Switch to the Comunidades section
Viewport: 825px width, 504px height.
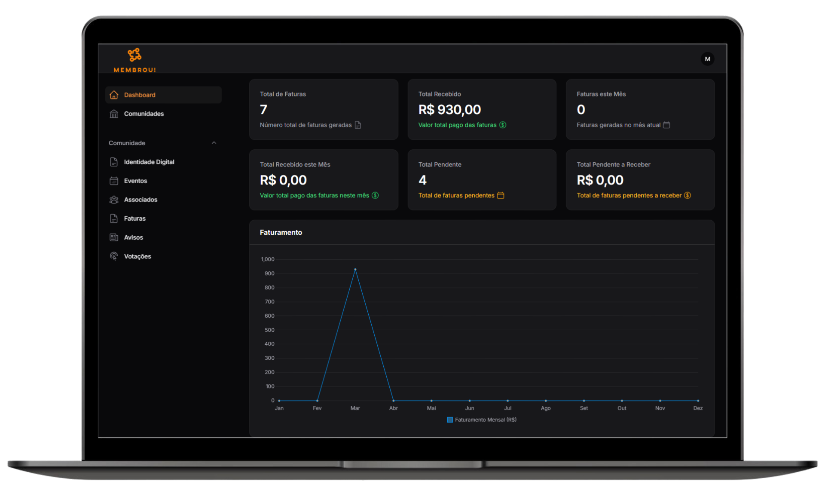[144, 114]
